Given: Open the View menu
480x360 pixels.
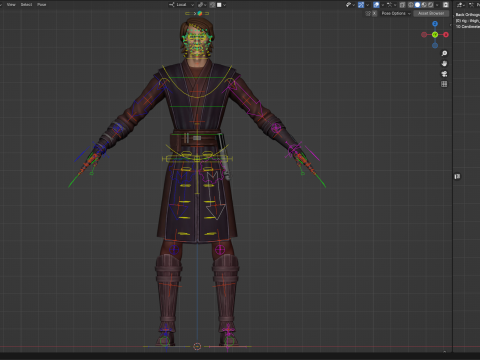Looking at the screenshot, I should pyautogui.click(x=11, y=5).
